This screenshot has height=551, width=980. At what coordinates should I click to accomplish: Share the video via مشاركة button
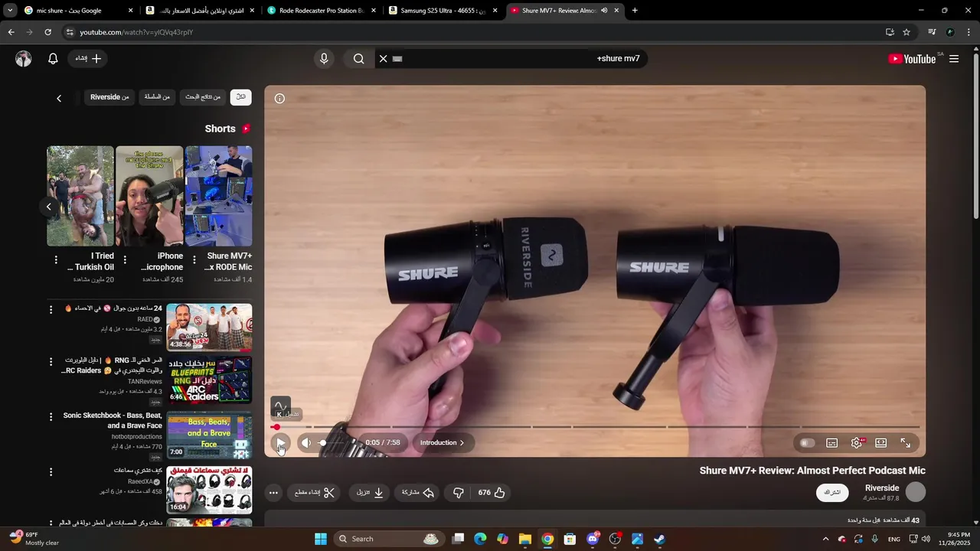click(x=418, y=493)
